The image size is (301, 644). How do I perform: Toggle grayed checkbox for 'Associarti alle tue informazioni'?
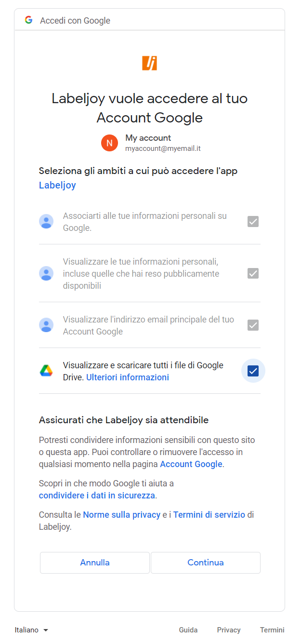pyautogui.click(x=253, y=222)
